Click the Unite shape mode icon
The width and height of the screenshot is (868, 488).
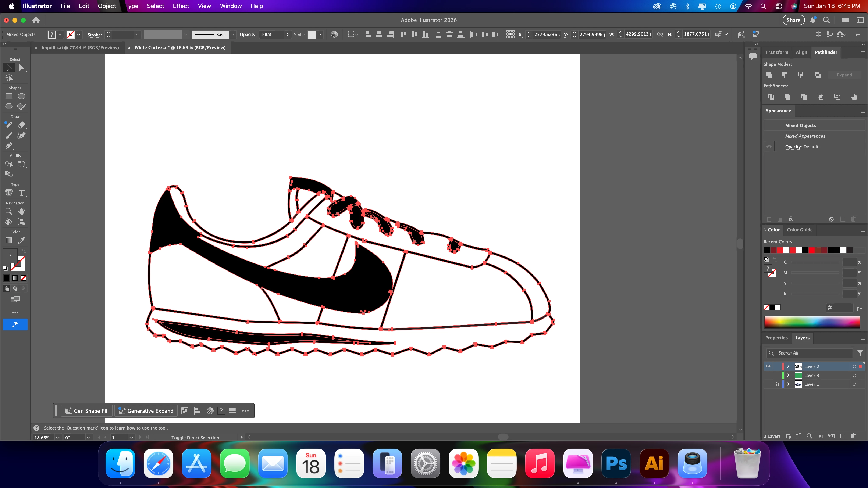[x=769, y=75]
